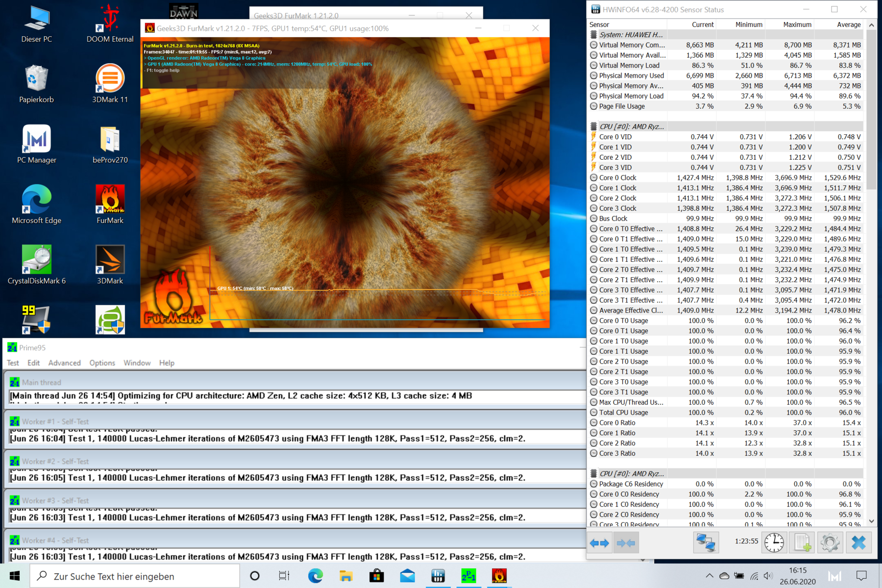
Task: Select the first CPU [#0]: AMD Ryz... group header
Action: [725, 126]
